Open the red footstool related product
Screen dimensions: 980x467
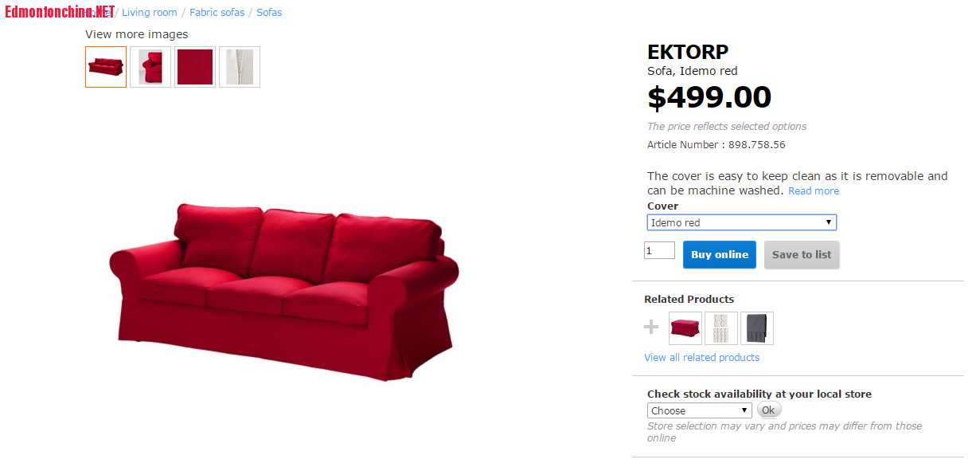(x=685, y=328)
